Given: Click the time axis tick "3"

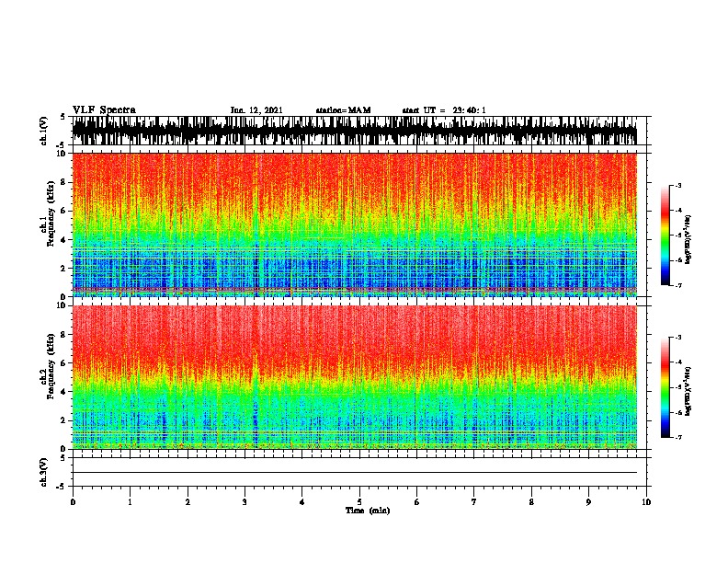Looking at the screenshot, I should click(x=245, y=502).
